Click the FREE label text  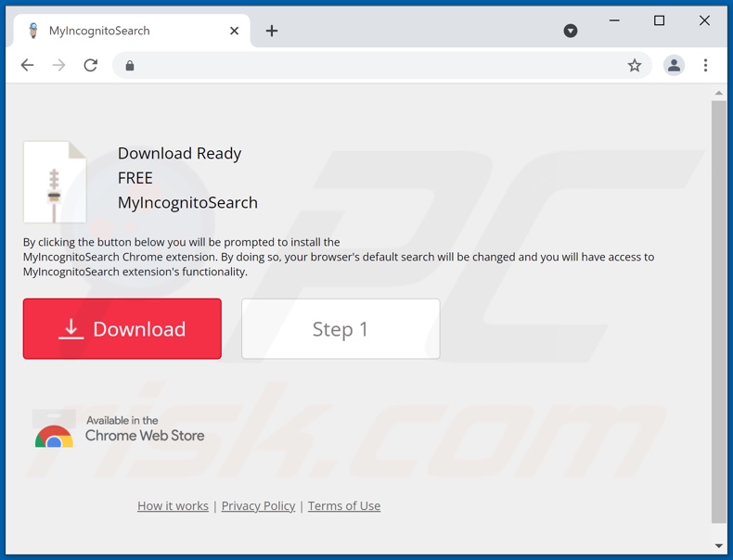[x=135, y=178]
